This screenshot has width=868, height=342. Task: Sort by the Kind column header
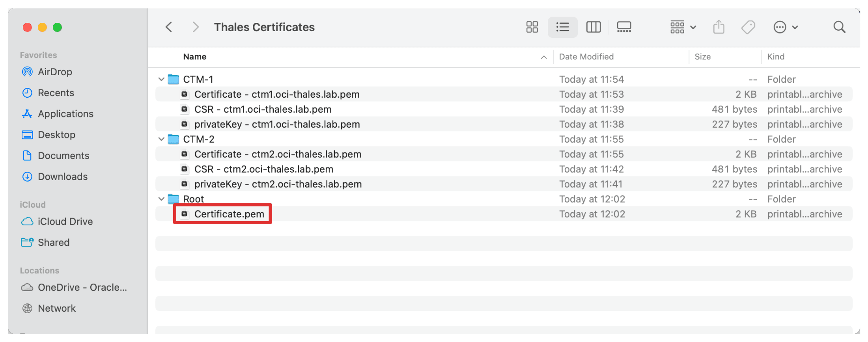[776, 57]
